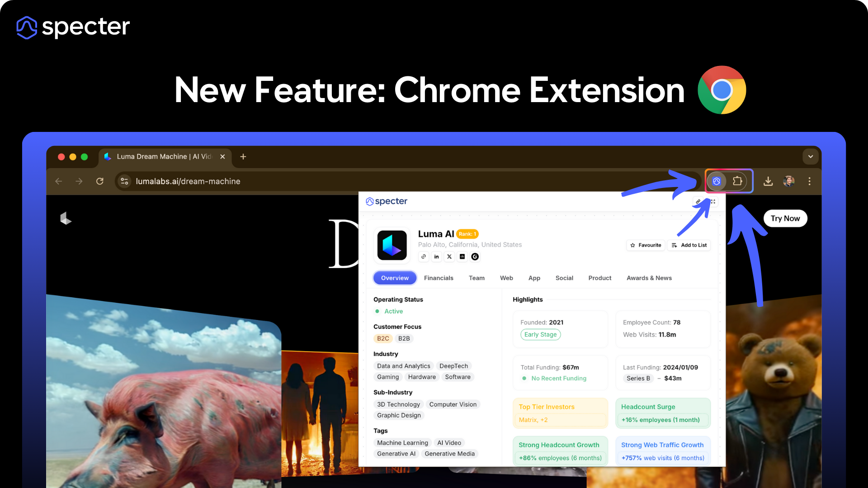Mark Luma AI as Favourite
This screenshot has height=488, width=868.
(646, 245)
